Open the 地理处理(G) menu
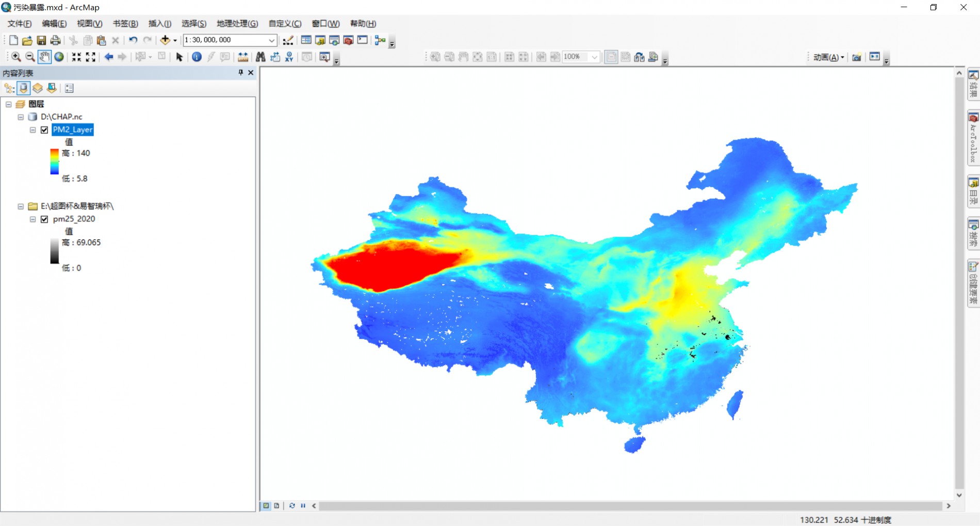Screen dimensions: 980x526 [237, 24]
